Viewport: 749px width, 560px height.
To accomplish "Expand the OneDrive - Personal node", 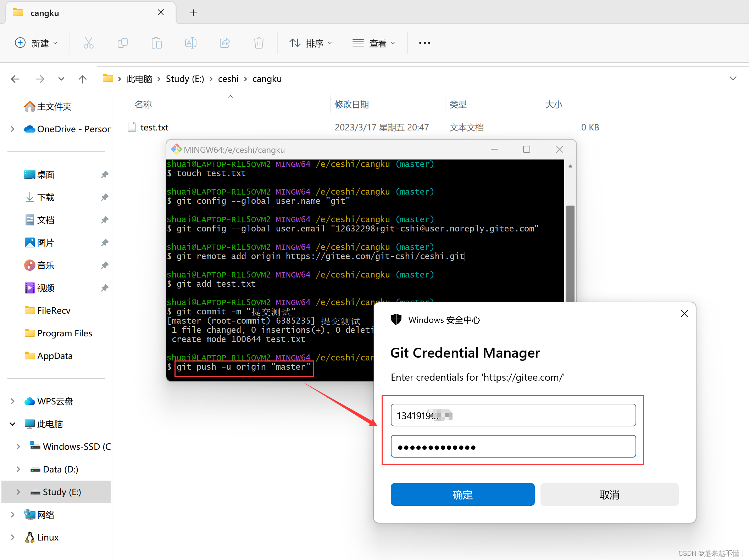I will [x=13, y=129].
